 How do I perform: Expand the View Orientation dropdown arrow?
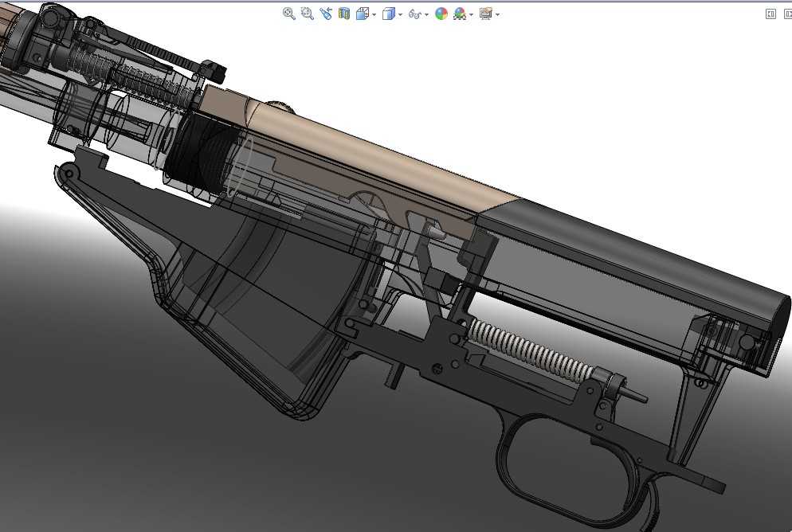click(x=374, y=14)
